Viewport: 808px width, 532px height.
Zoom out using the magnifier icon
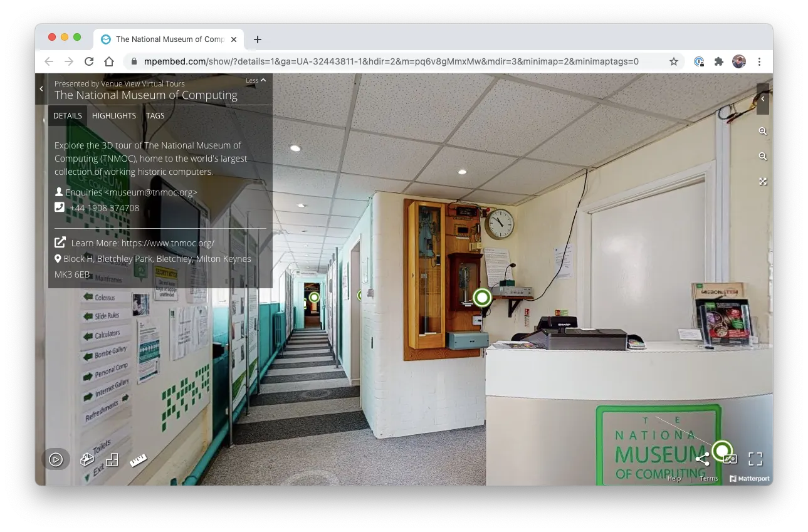(762, 156)
